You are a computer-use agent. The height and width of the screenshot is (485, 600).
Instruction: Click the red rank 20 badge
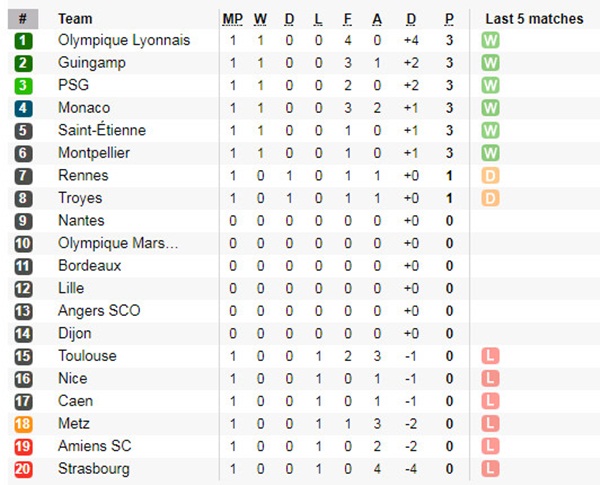pyautogui.click(x=23, y=469)
